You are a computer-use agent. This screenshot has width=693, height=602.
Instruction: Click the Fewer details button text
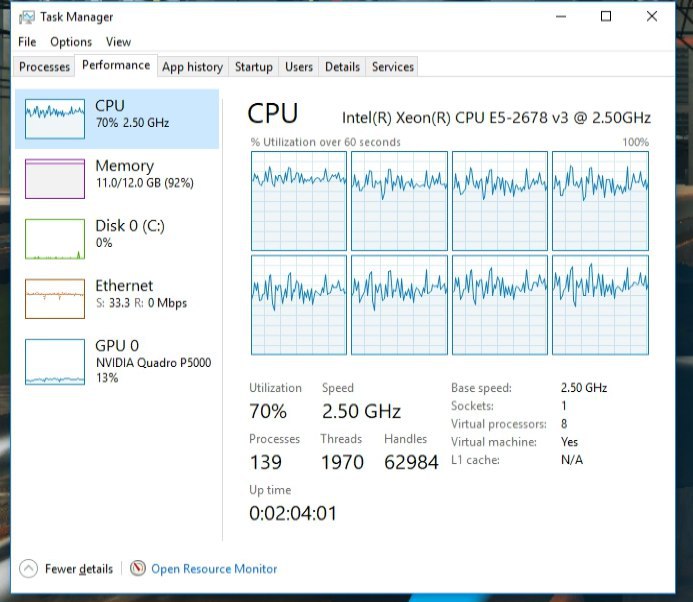tap(79, 569)
